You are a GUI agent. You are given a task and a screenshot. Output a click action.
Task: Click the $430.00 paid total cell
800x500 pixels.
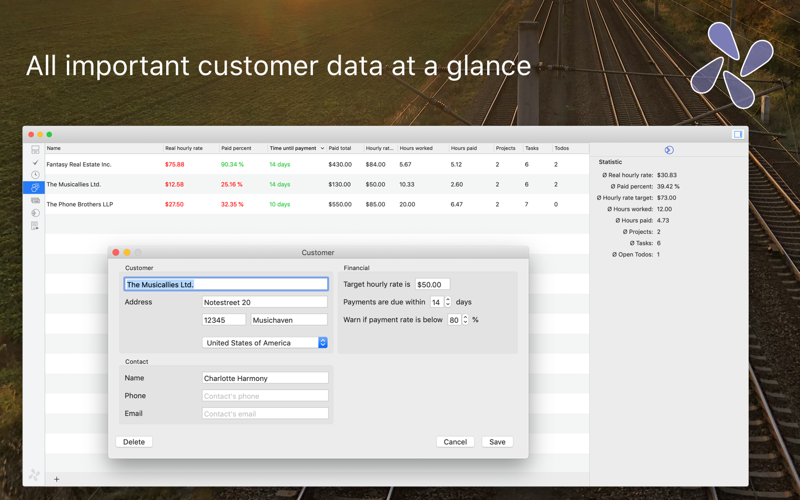click(x=340, y=164)
